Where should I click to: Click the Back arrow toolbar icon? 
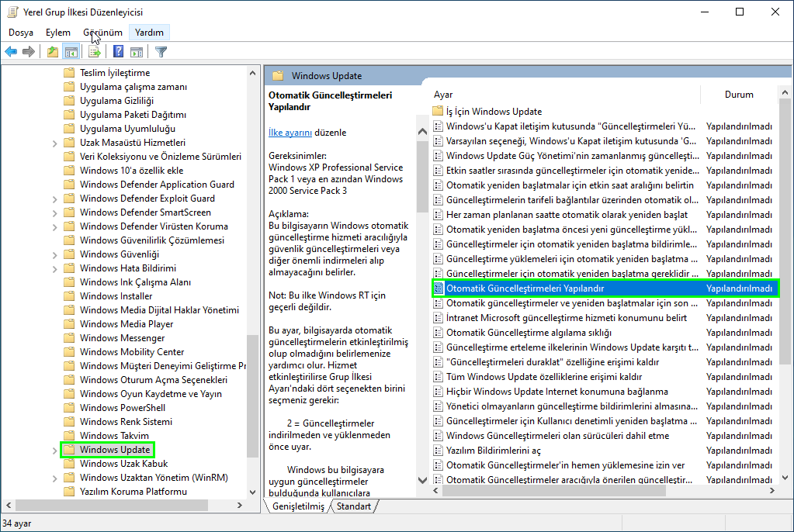pyautogui.click(x=11, y=52)
